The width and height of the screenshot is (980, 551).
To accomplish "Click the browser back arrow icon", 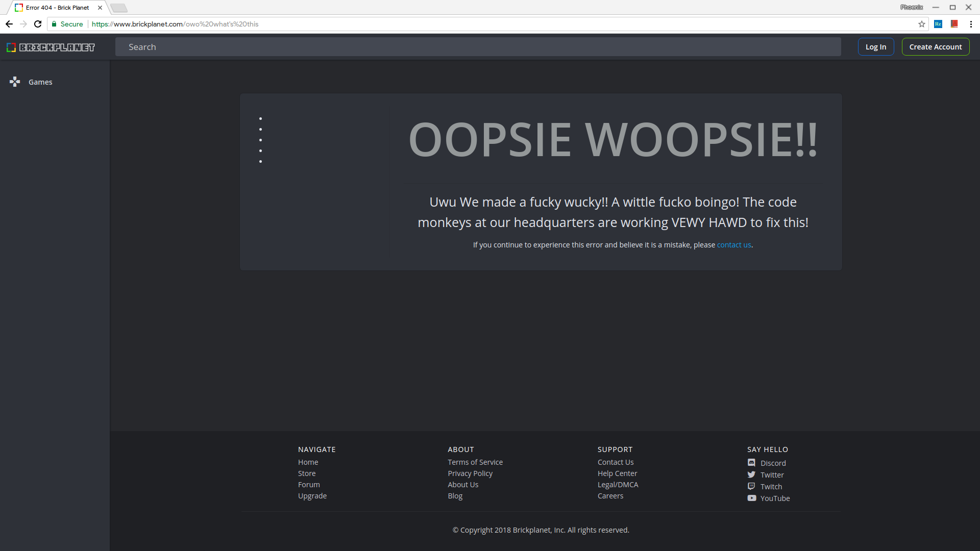I will click(9, 24).
